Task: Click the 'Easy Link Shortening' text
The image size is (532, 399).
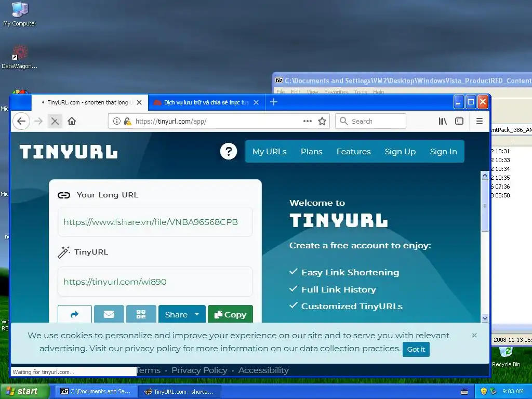Action: click(x=350, y=272)
